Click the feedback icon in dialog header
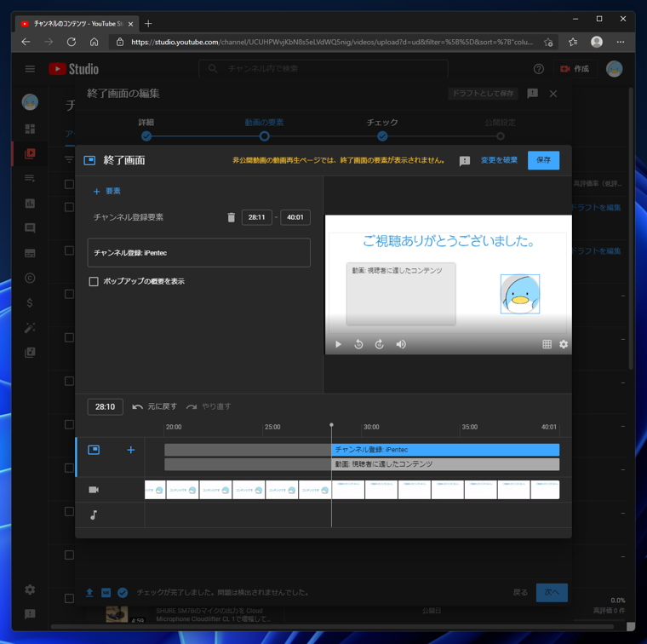This screenshot has height=644, width=647. coord(532,94)
